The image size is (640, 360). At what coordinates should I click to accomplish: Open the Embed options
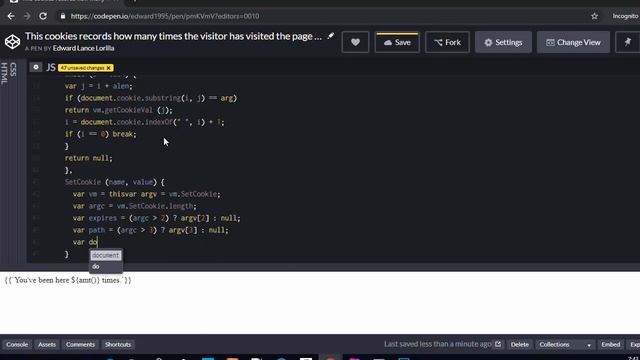coord(611,344)
